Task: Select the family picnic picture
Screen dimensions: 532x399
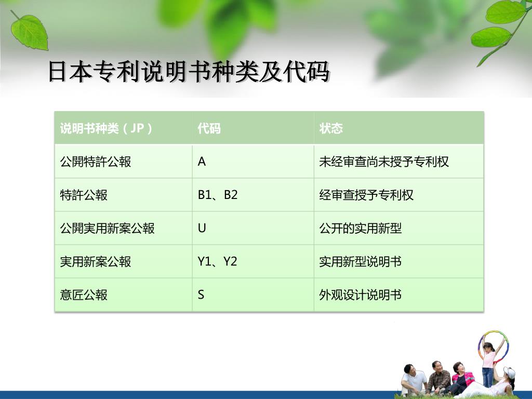Action: (x=458, y=364)
